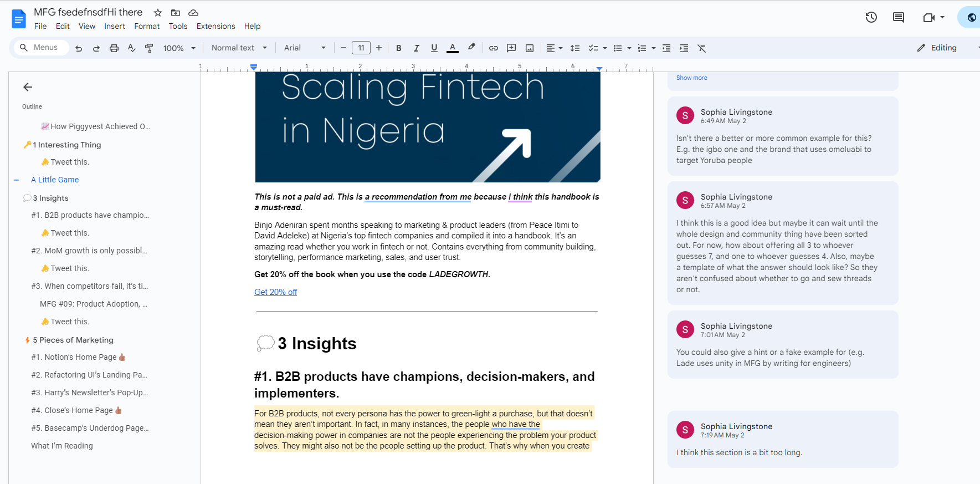Open the Normal text style dropdown

point(239,48)
